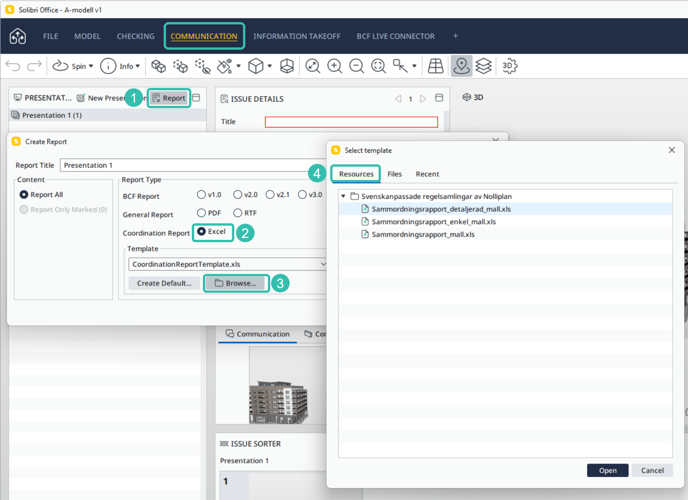Image resolution: width=688 pixels, height=500 pixels.
Task: Open the INFORMATION TAKEOFF tab
Action: tap(297, 36)
